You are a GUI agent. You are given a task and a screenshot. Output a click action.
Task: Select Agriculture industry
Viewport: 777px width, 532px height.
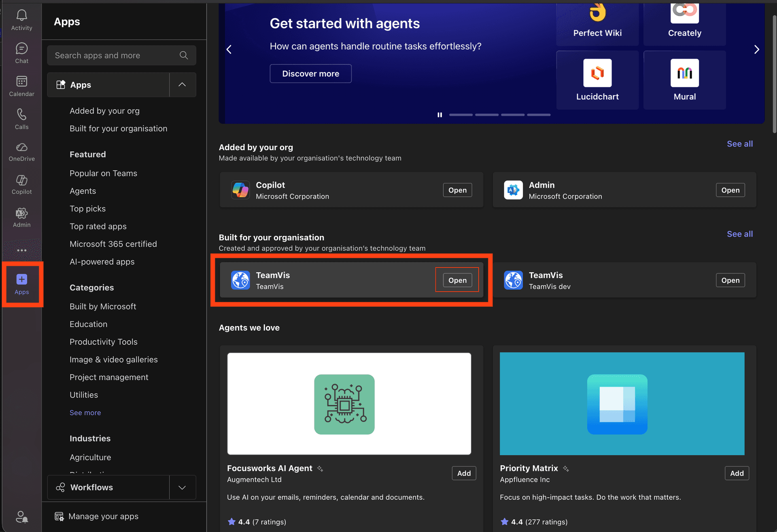tap(90, 457)
